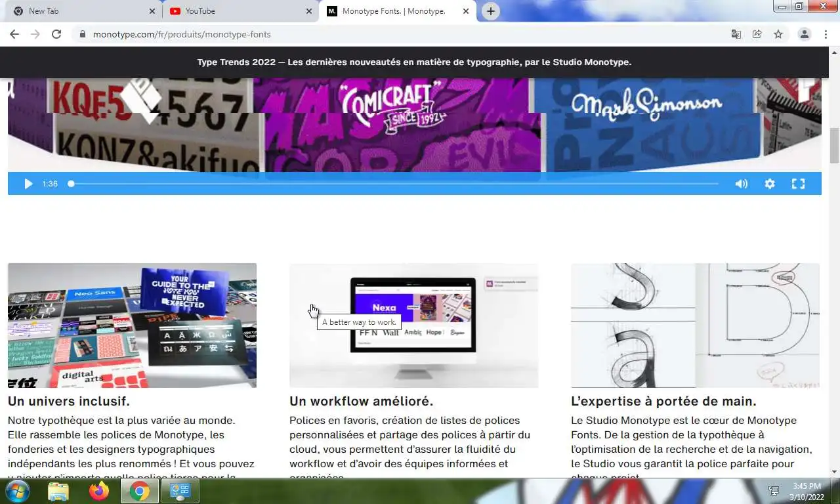
Task: Open the taskbar control panel app
Action: pyautogui.click(x=179, y=491)
